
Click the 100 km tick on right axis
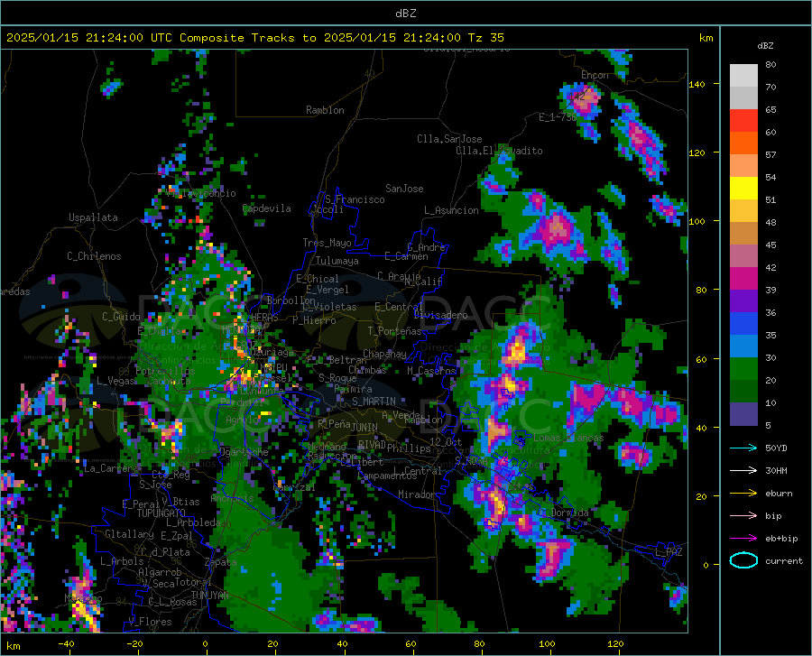(697, 221)
